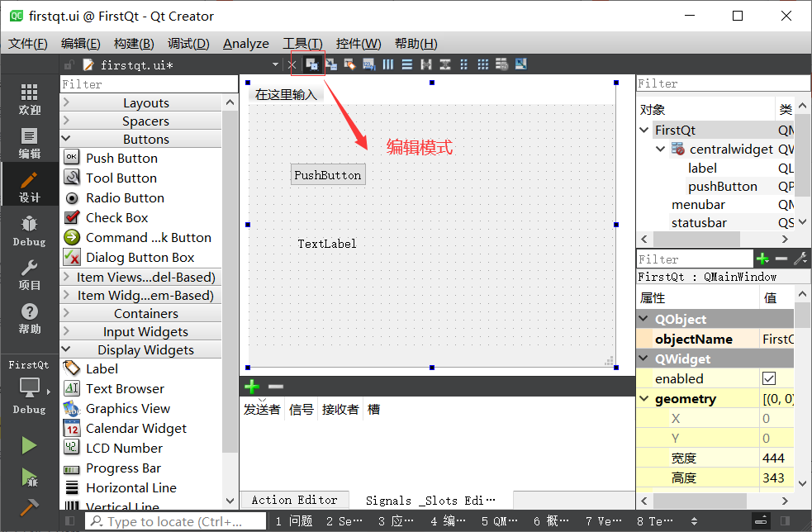The height and width of the screenshot is (532, 812).
Task: Build the project with hammer icon
Action: point(29,506)
